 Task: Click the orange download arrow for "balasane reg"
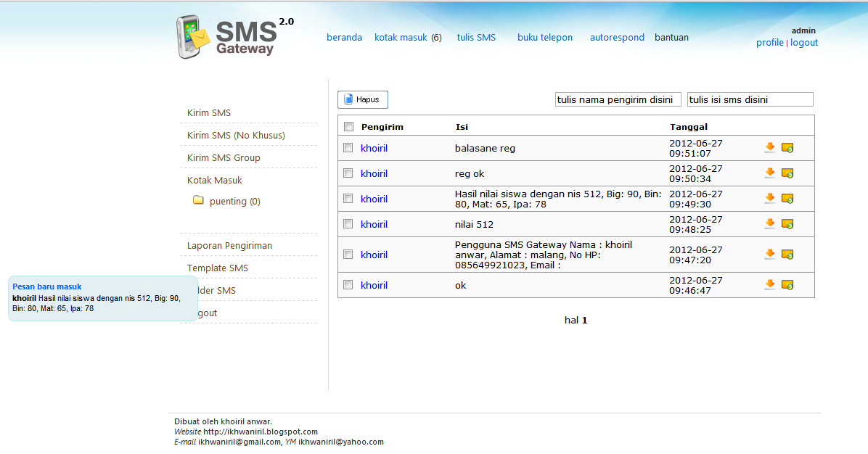pyautogui.click(x=769, y=148)
